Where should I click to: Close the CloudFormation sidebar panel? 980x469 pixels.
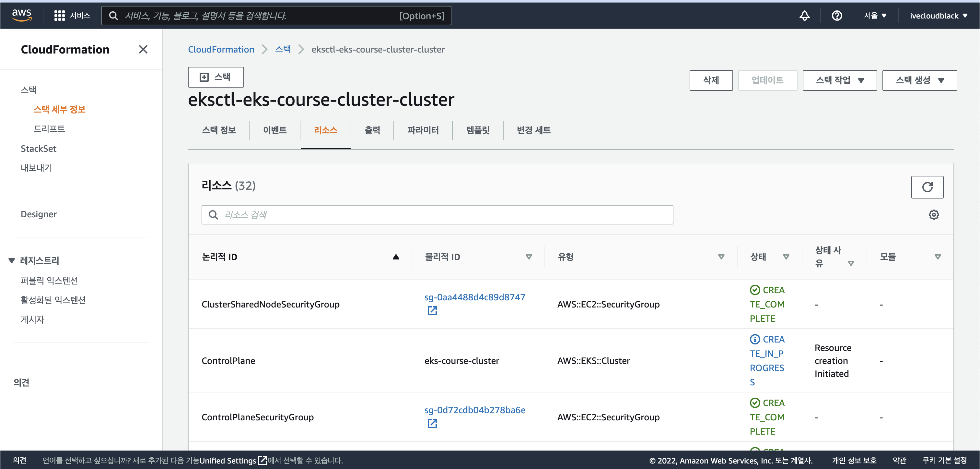tap(143, 50)
